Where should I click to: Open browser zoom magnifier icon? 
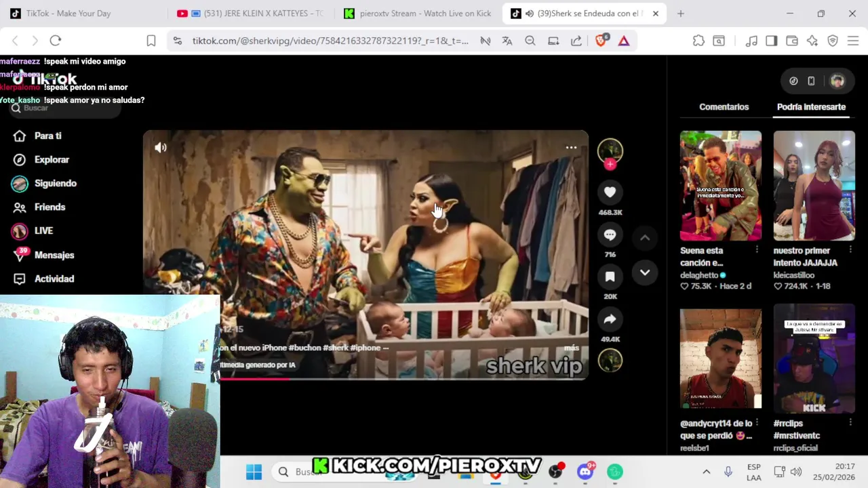pyautogui.click(x=530, y=41)
